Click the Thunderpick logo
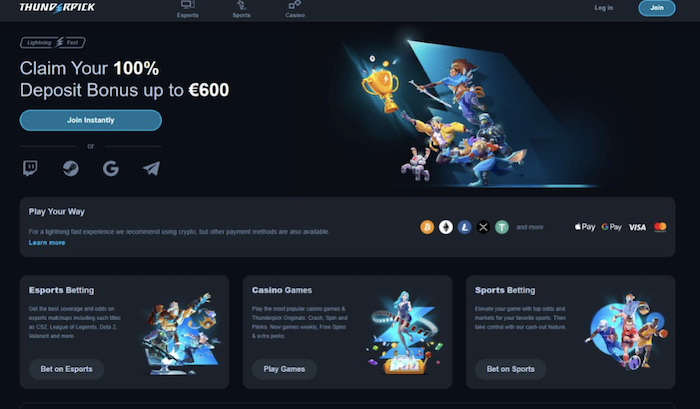Screen dimensions: 700x409 [57, 8]
